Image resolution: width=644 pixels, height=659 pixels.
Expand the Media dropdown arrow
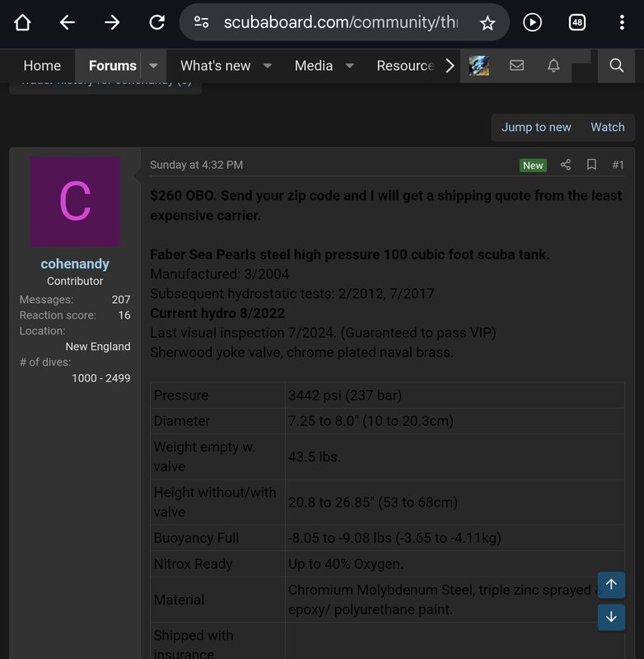(349, 66)
